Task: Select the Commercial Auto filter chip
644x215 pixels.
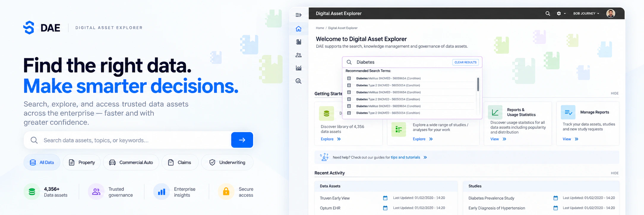Action: 131,162
